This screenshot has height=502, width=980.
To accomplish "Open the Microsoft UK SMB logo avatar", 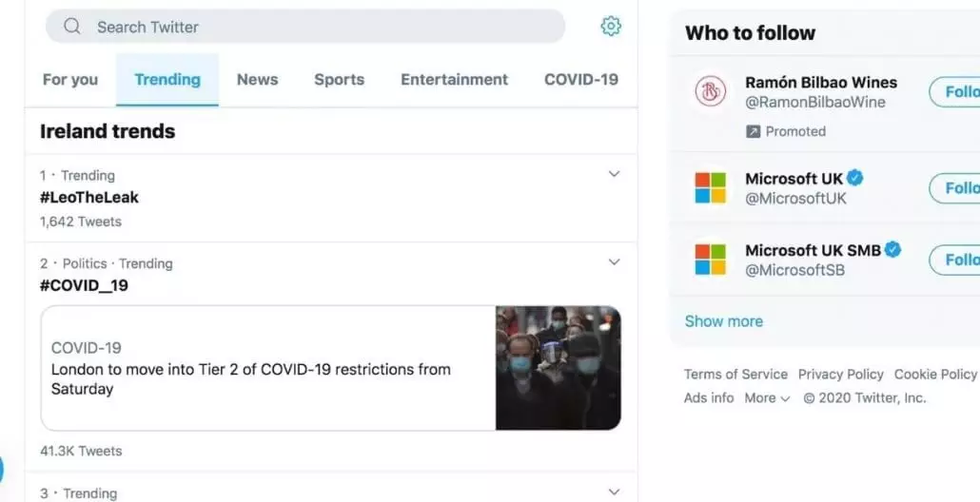I will click(711, 260).
